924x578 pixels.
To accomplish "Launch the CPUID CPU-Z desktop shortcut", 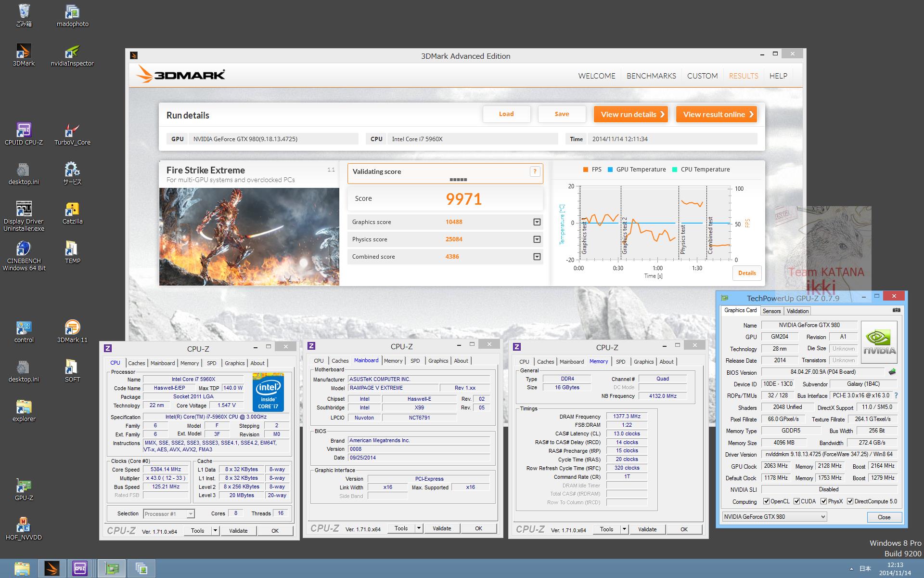I will (x=24, y=134).
